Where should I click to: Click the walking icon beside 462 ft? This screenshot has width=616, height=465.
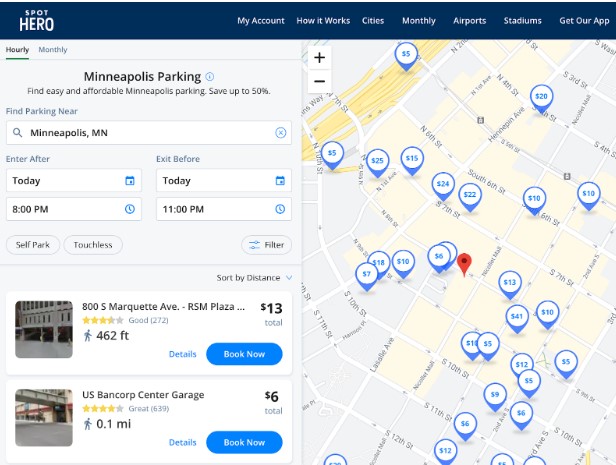88,336
